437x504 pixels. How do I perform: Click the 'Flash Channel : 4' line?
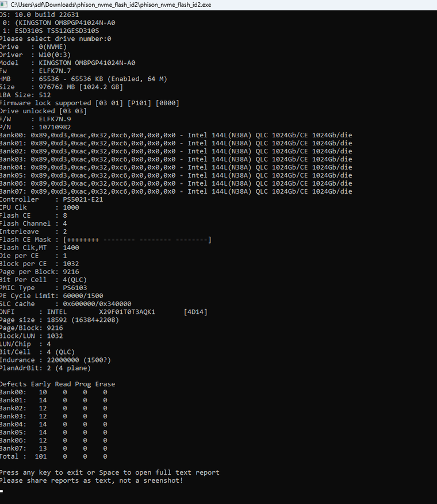click(x=33, y=224)
